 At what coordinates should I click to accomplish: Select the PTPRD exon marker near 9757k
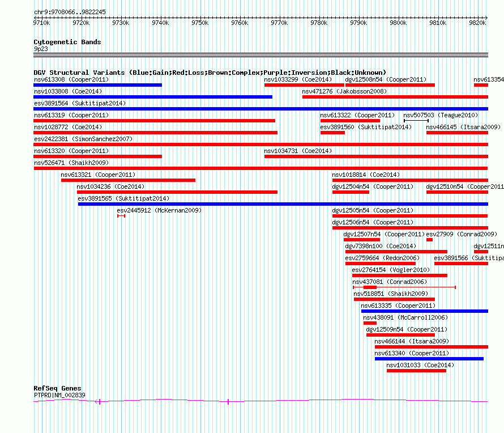(x=228, y=402)
